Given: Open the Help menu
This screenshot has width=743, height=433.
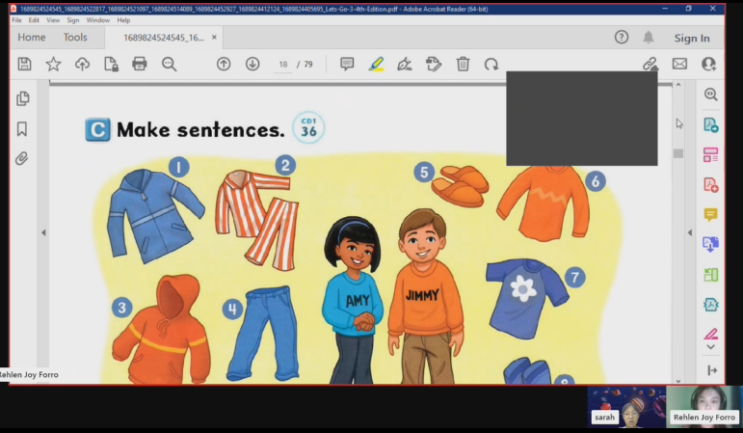Looking at the screenshot, I should tap(123, 20).
